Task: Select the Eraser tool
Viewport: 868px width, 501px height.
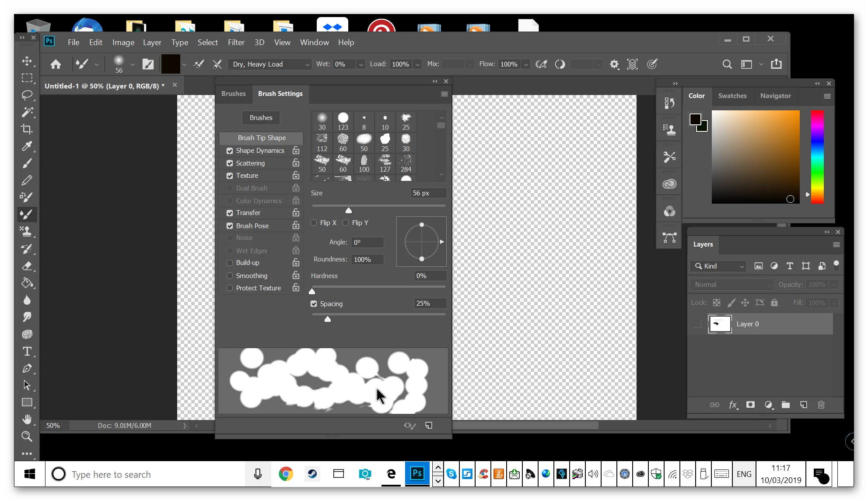Action: click(27, 266)
